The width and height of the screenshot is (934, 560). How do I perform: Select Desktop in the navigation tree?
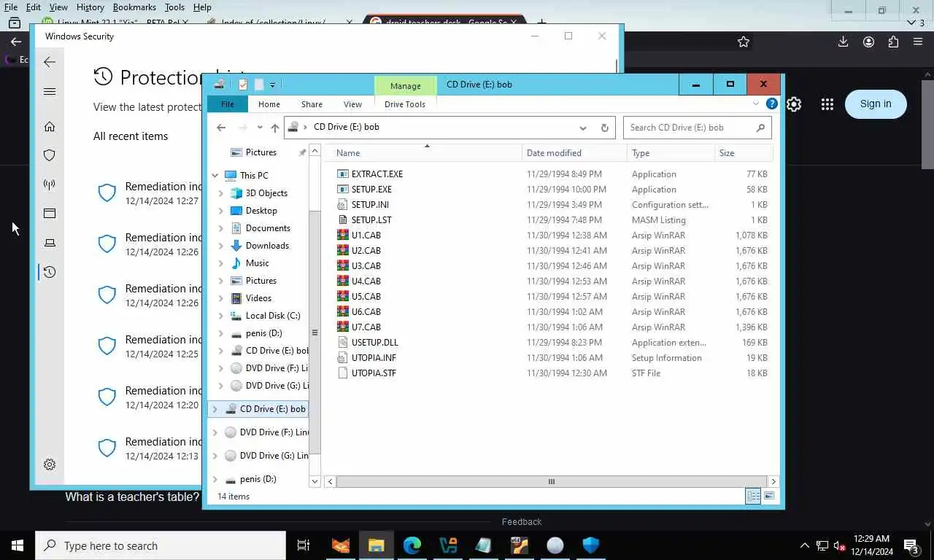pos(261,211)
